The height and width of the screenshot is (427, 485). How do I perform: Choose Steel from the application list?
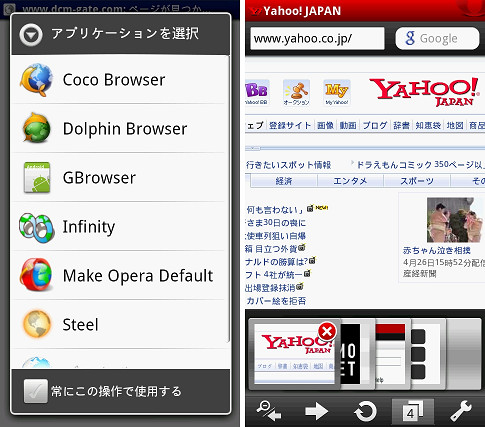point(120,324)
